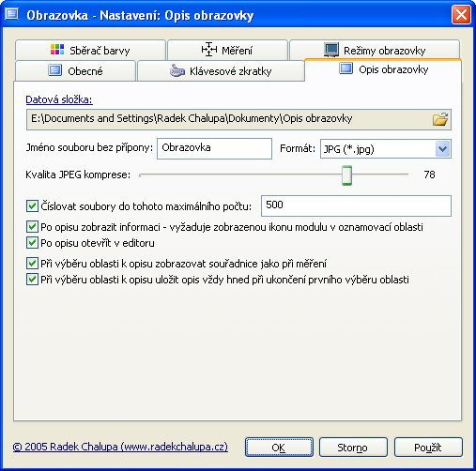
Task: Open folder browse icon for data folder
Action: click(x=440, y=119)
